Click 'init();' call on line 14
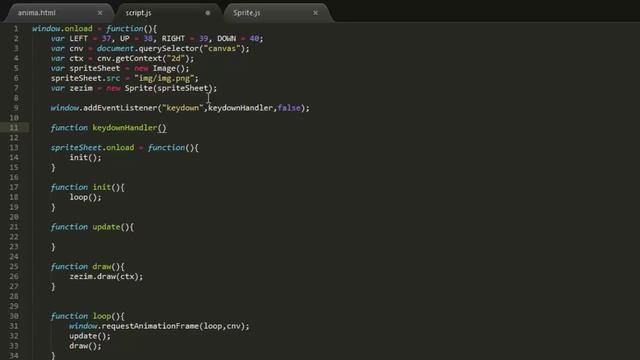Screen dimensions: 640x360 coord(85,158)
